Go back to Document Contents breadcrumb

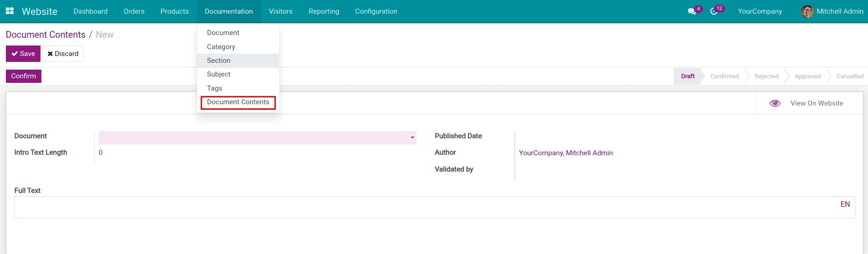click(x=46, y=35)
